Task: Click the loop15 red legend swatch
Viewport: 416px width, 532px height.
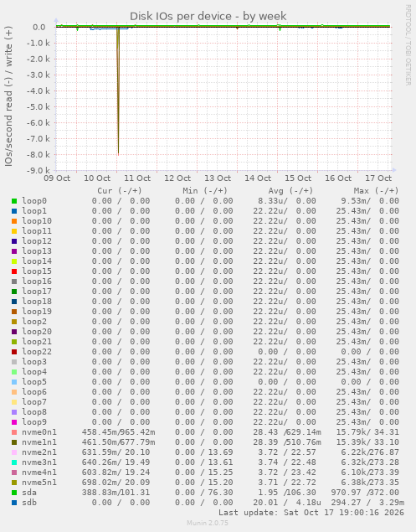Action: click(14, 271)
